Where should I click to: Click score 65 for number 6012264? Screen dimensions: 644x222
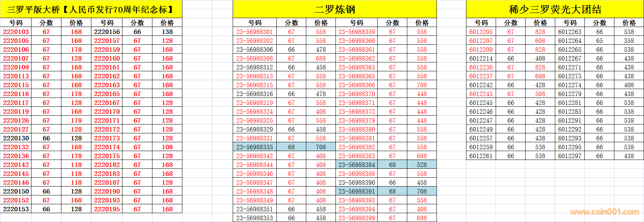tap(599, 41)
